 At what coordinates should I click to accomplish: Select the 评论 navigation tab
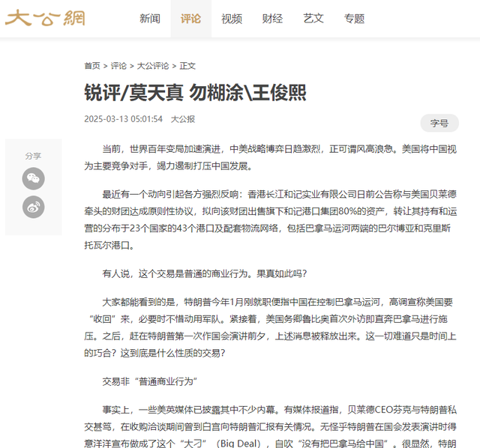(x=190, y=19)
